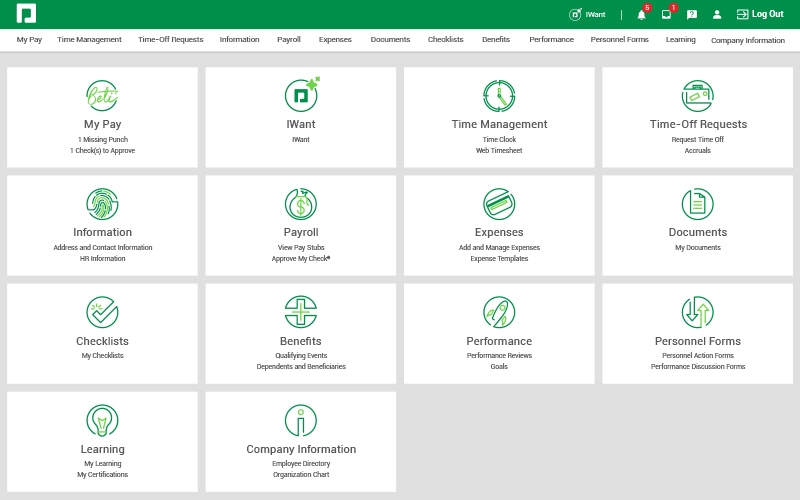Open the inbox messages icon
800x500 pixels.
666,15
